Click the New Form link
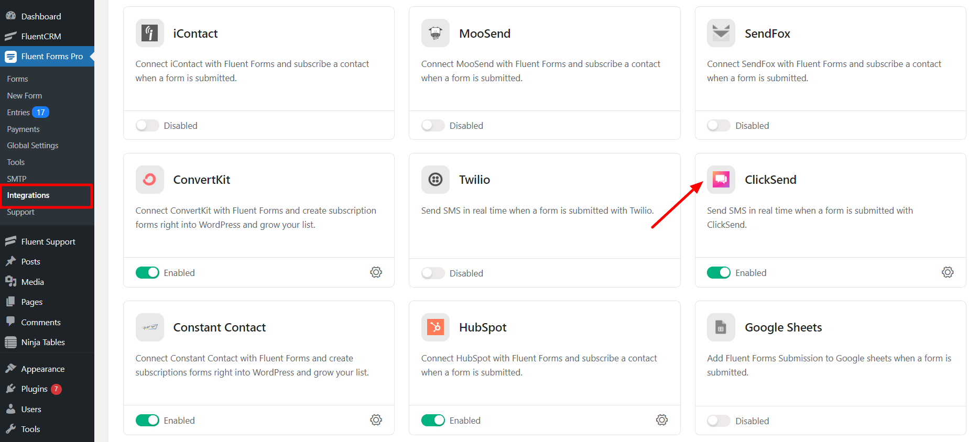Viewport: 980px width, 442px height. tap(25, 96)
